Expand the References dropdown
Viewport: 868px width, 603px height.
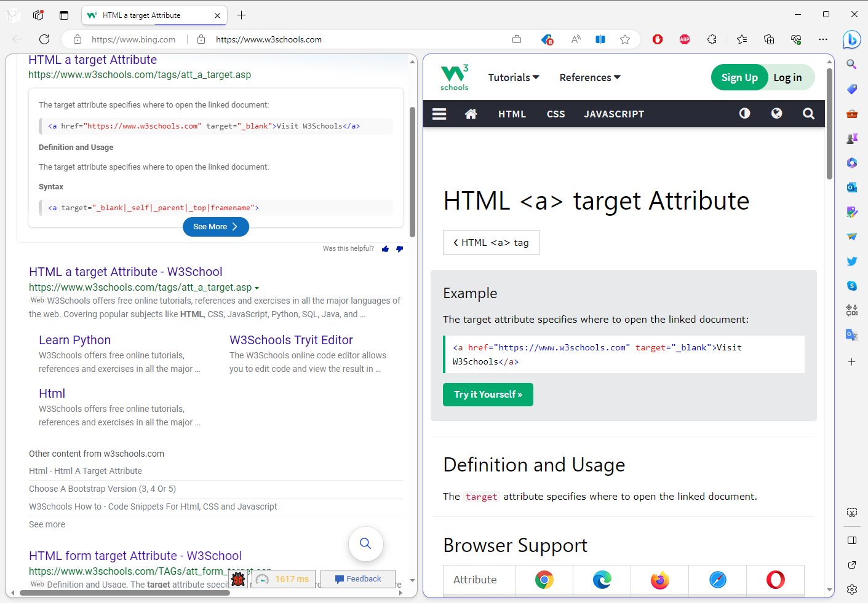click(x=589, y=77)
